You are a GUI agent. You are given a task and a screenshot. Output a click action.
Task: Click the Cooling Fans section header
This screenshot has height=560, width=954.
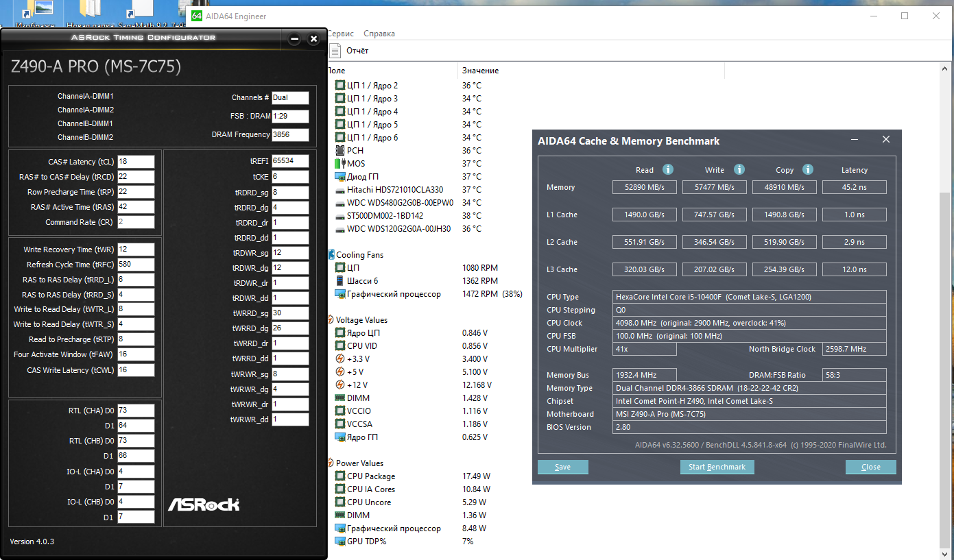coord(359,255)
